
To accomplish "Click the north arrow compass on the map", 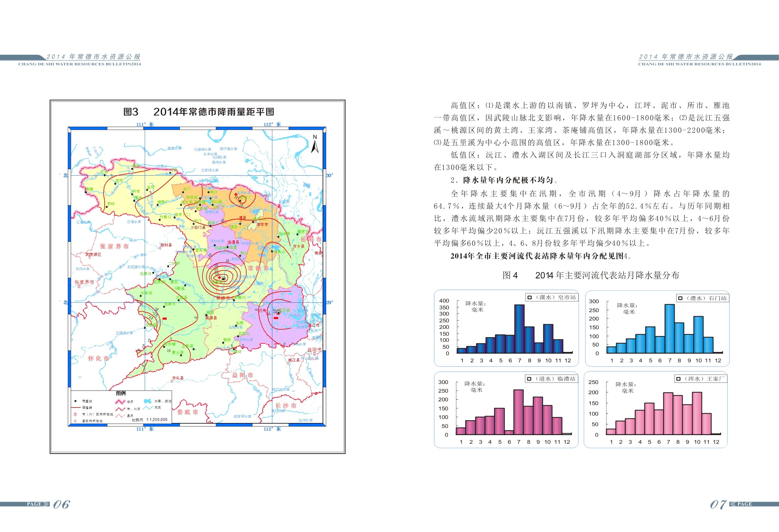I will (315, 144).
